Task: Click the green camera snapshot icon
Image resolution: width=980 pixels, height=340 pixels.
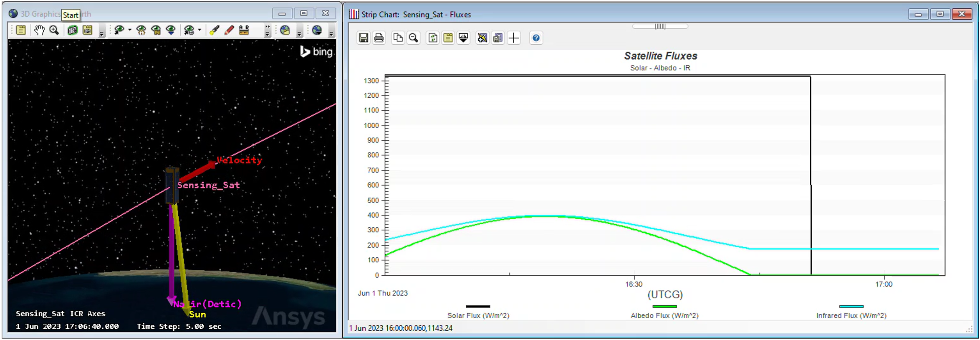Action: tap(73, 30)
